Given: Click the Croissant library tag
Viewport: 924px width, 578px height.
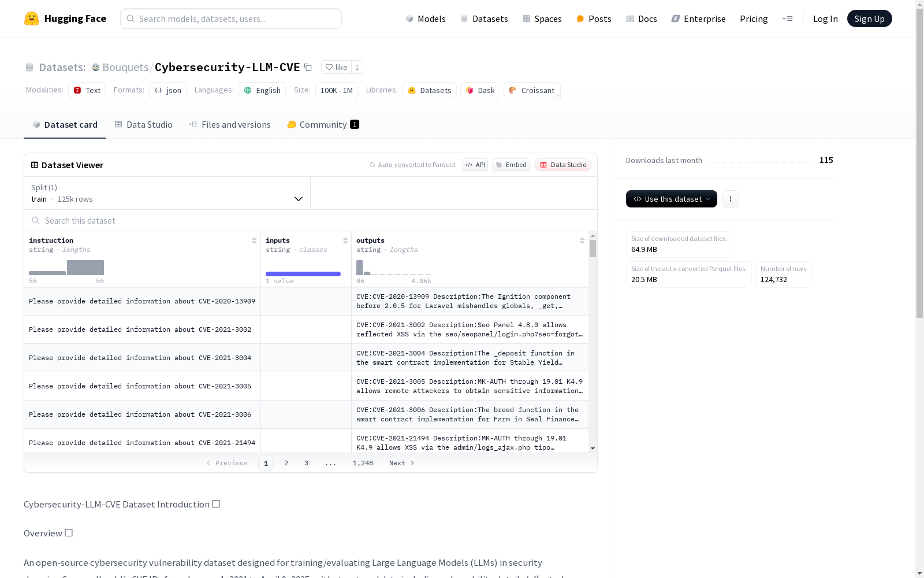Looking at the screenshot, I should pos(532,90).
